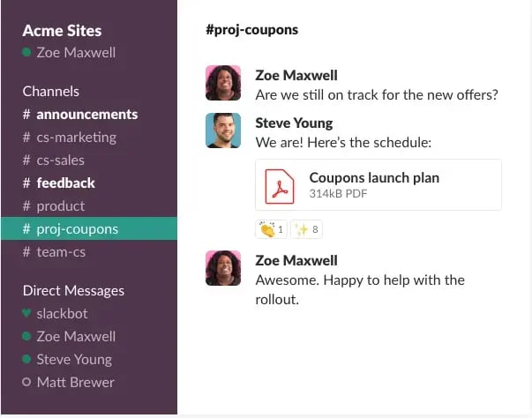Image resolution: width=532 pixels, height=418 pixels.
Task: Open the announcements channel
Action: tap(86, 114)
